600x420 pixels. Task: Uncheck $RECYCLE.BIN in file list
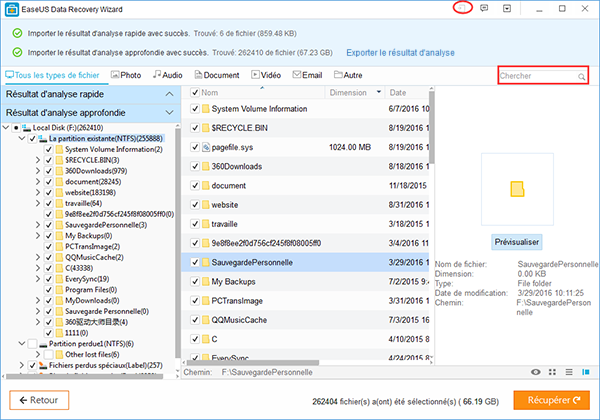coord(195,128)
